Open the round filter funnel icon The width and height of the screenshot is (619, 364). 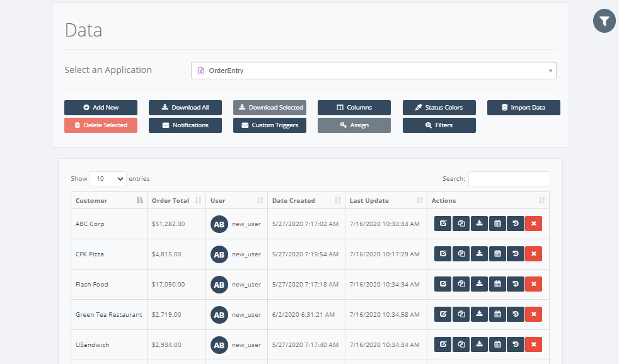coord(604,21)
